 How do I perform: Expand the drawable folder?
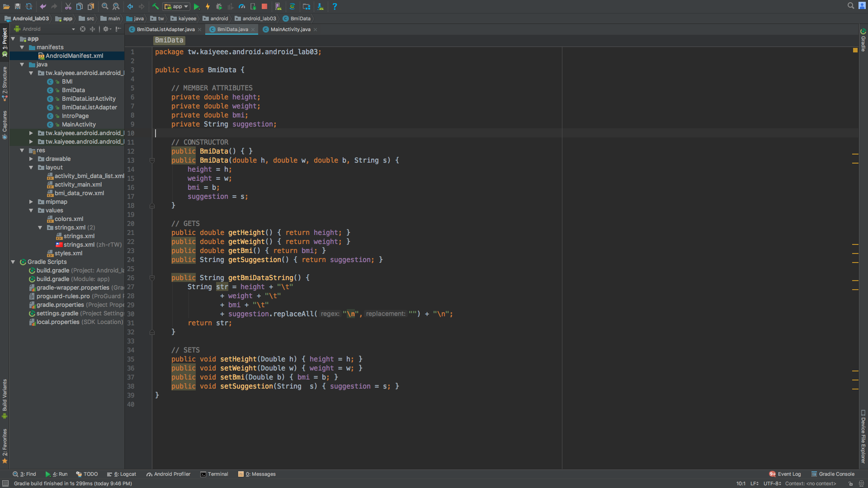(31, 159)
